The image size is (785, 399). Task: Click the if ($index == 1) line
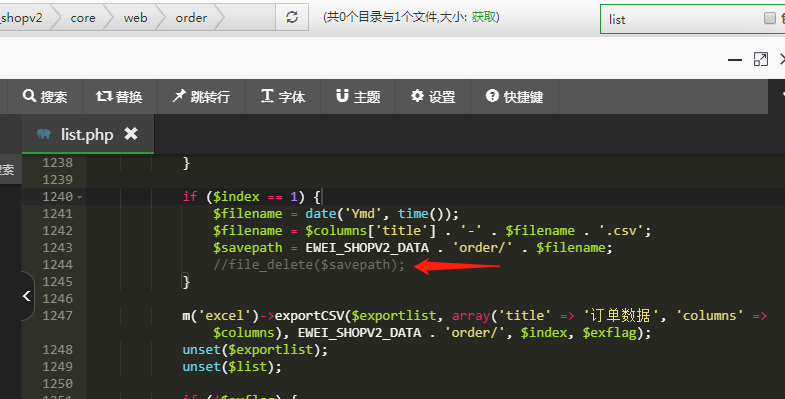[x=251, y=196]
